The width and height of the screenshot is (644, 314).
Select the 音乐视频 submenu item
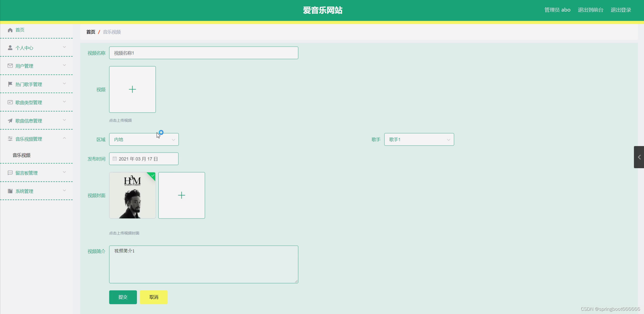(22, 155)
